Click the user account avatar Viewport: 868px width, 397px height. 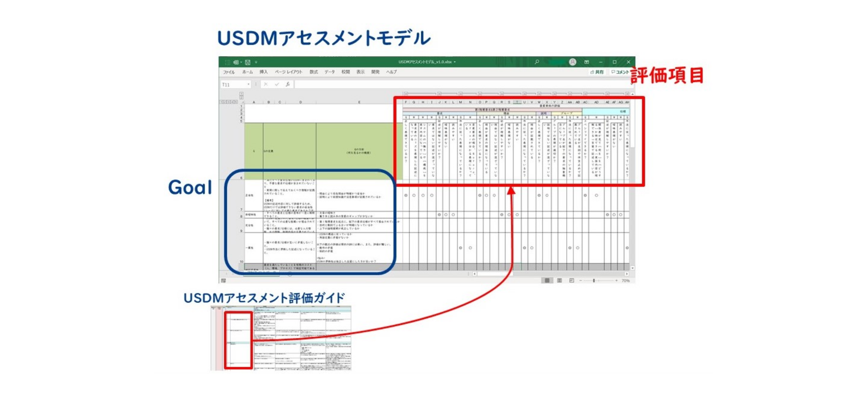572,62
